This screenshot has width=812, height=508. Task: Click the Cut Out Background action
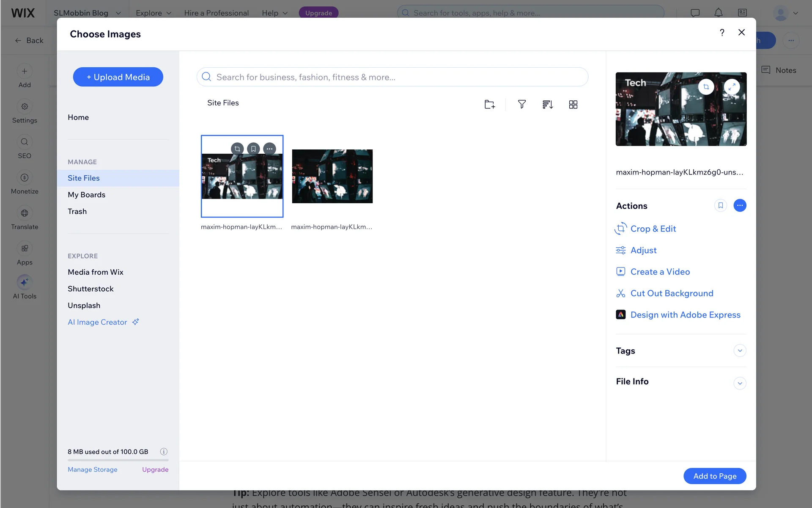point(672,293)
